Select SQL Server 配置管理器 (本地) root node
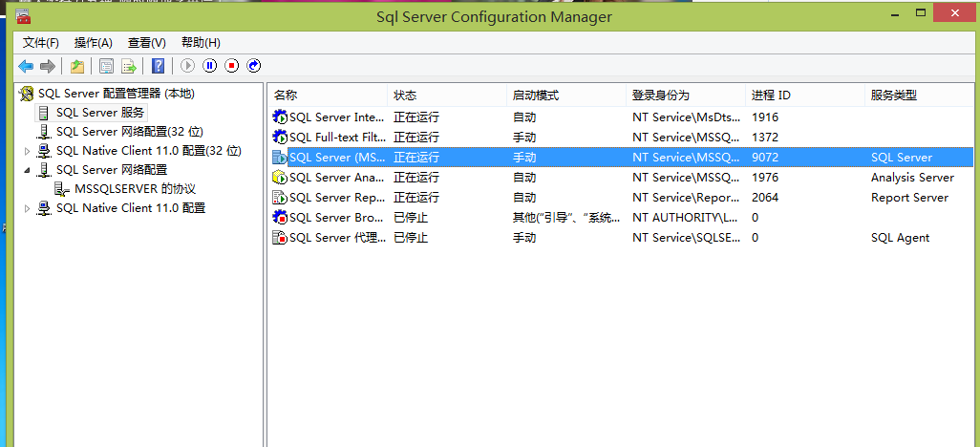Image resolution: width=980 pixels, height=447 pixels. [x=117, y=94]
